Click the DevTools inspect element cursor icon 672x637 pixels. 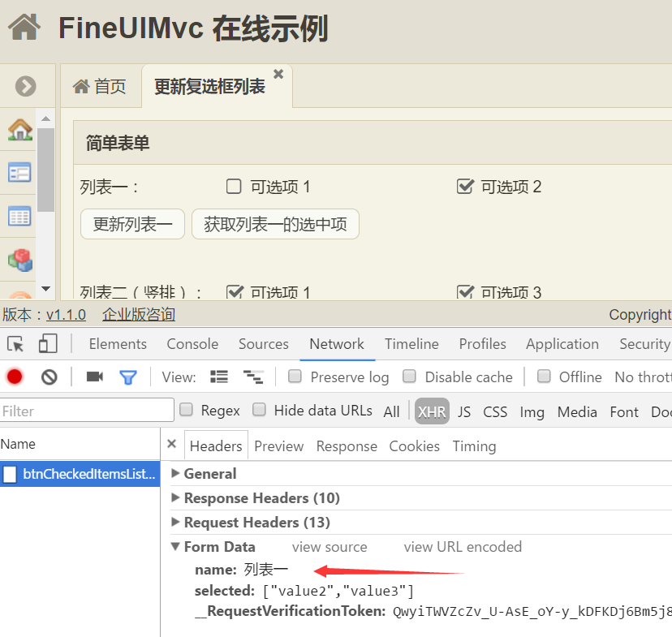[15, 344]
